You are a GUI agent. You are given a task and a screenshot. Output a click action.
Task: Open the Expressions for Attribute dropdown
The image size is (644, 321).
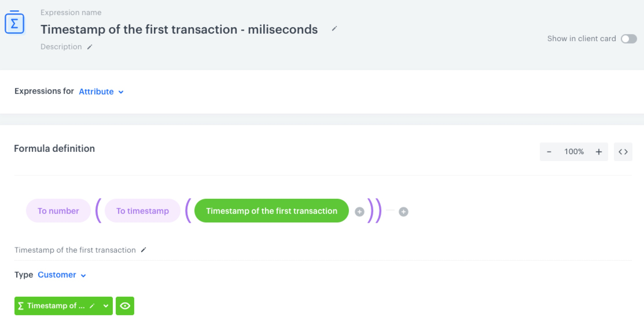pyautogui.click(x=101, y=92)
